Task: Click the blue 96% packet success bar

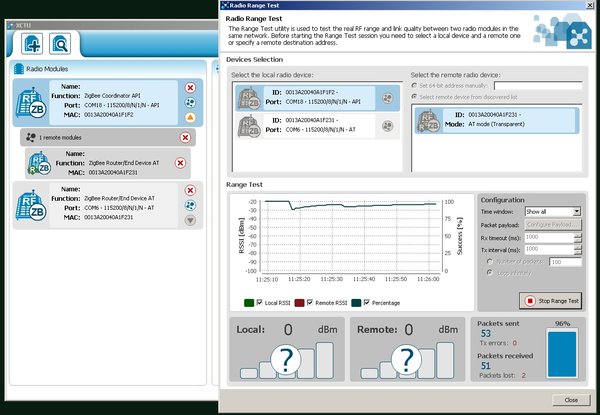Action: (x=562, y=354)
